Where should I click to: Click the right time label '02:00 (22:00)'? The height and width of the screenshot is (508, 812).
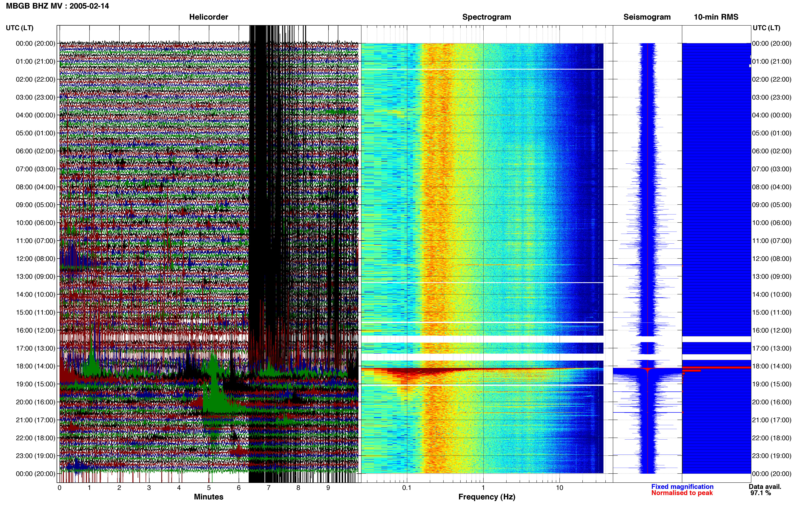[772, 79]
